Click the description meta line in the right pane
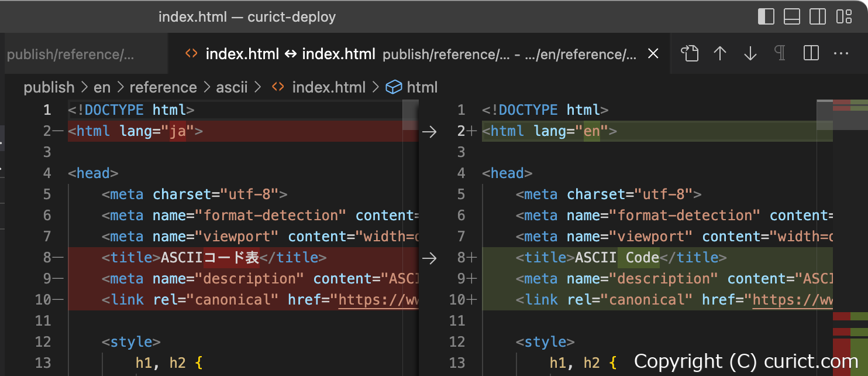This screenshot has height=376, width=868. pyautogui.click(x=674, y=279)
